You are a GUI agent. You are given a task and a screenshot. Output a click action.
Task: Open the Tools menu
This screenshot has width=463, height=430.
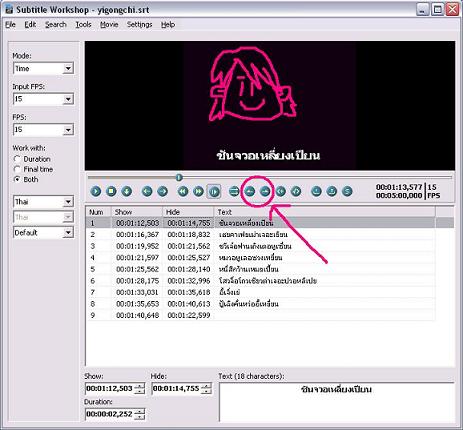tap(83, 25)
